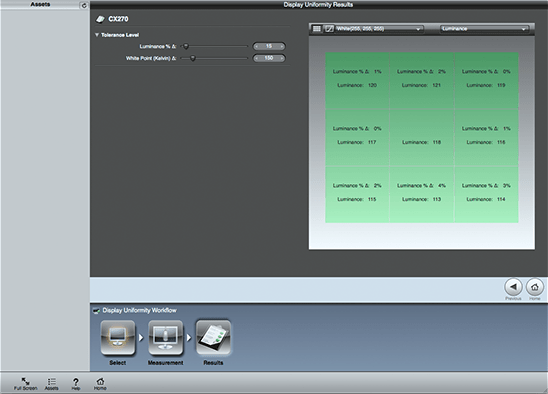The width and height of the screenshot is (548, 394).
Task: Toggle the Assets list in the bottom toolbar
Action: (51, 384)
